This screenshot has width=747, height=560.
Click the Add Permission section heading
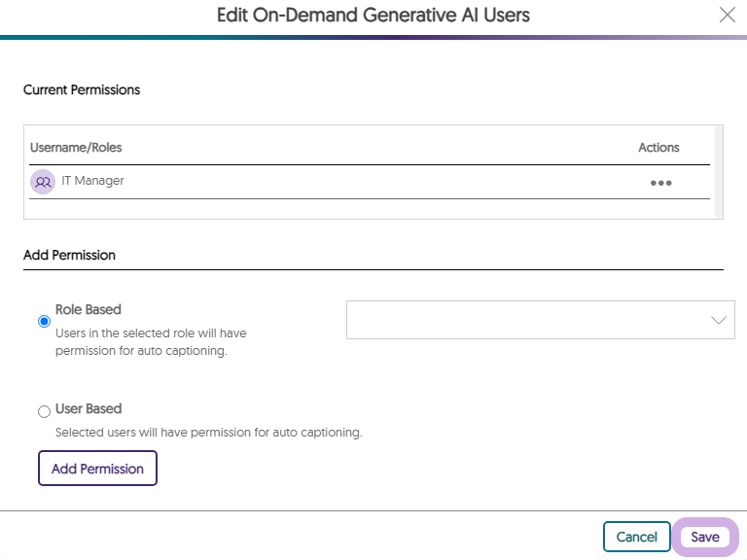pyautogui.click(x=70, y=256)
